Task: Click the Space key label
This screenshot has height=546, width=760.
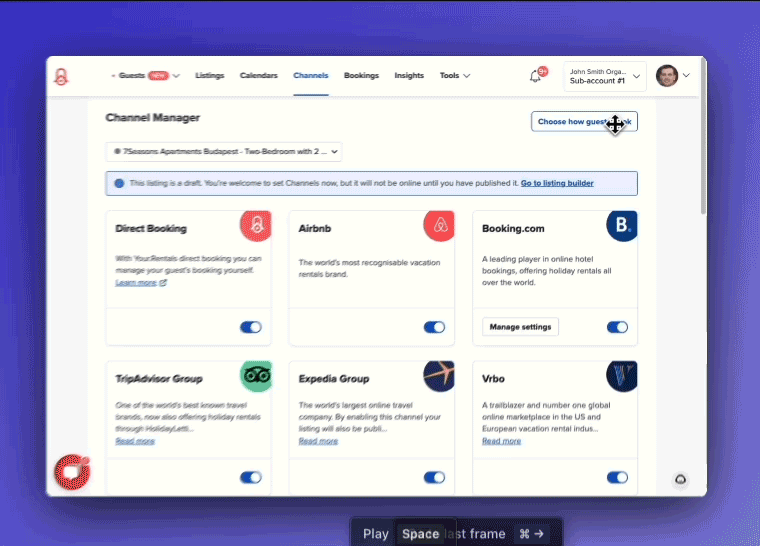Action: [x=420, y=534]
